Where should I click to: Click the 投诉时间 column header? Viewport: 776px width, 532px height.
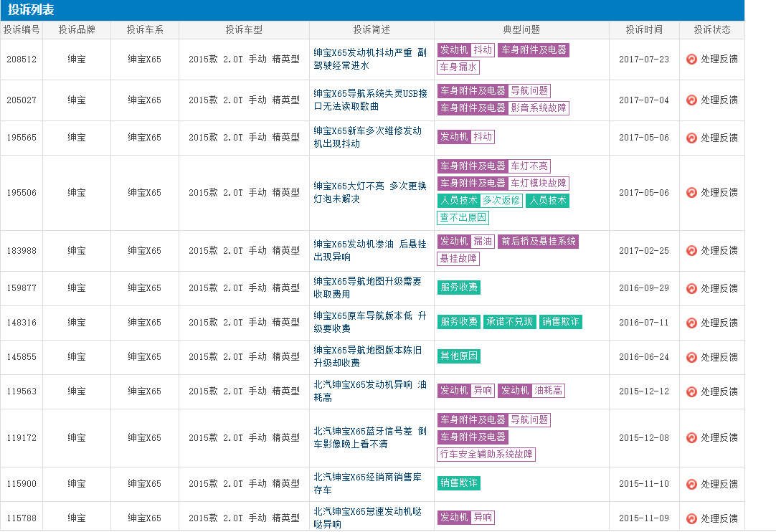point(644,29)
